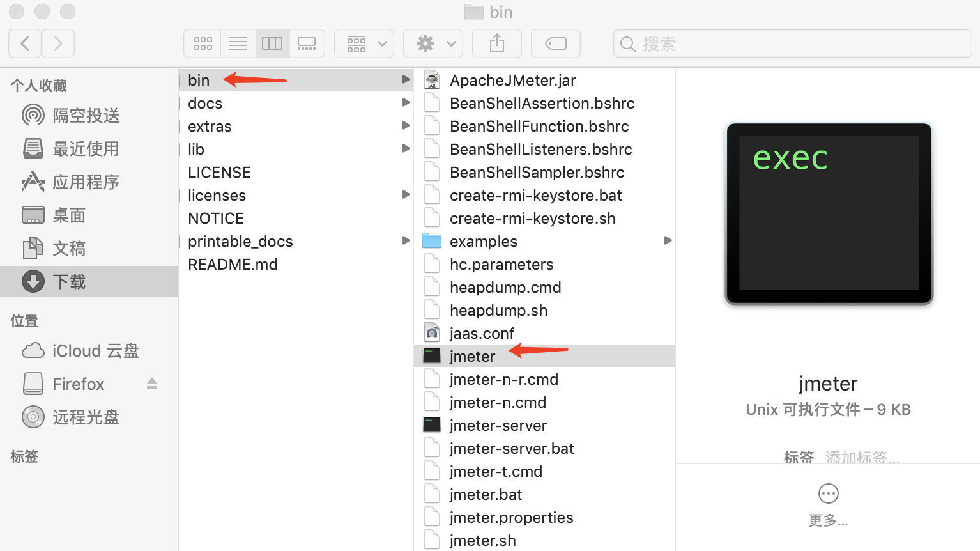Select the examples folder icon

[x=433, y=241]
